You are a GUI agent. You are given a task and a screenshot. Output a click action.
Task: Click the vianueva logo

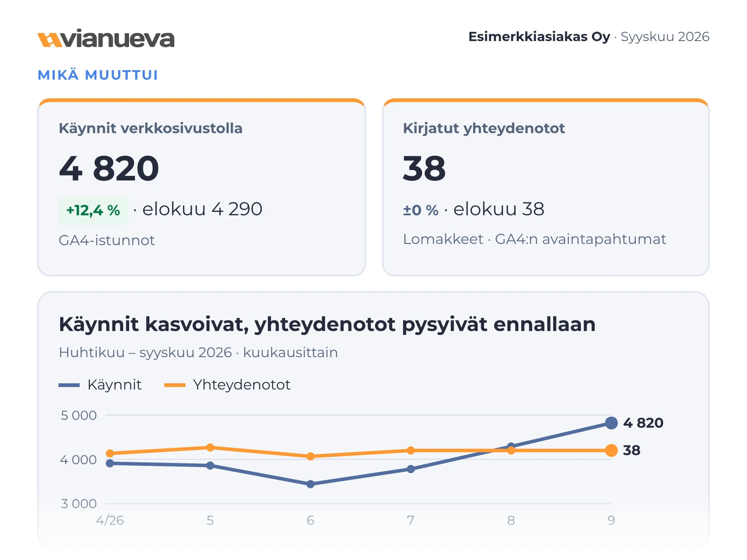[106, 39]
